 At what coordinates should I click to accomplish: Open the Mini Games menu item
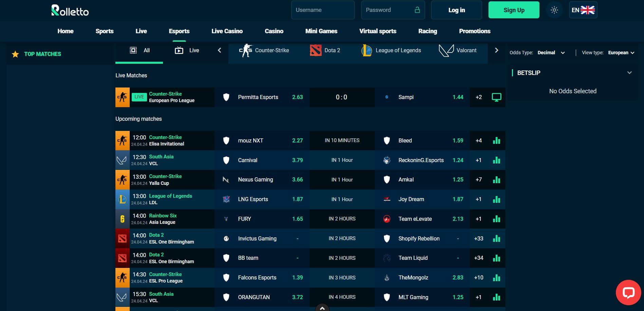click(321, 31)
